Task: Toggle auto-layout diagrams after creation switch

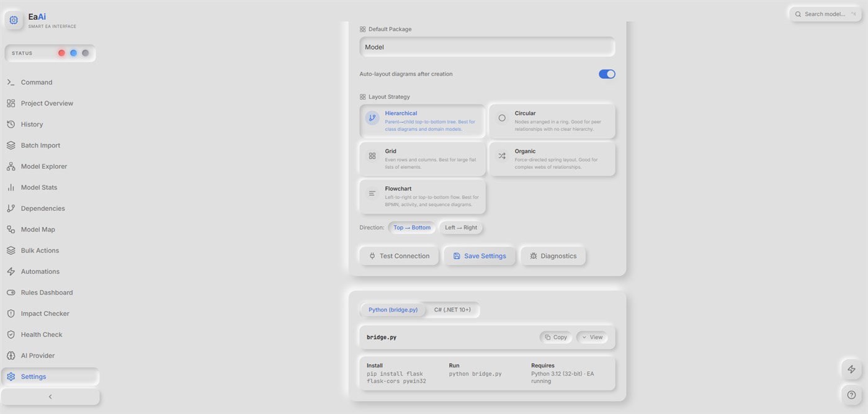Action: (607, 74)
